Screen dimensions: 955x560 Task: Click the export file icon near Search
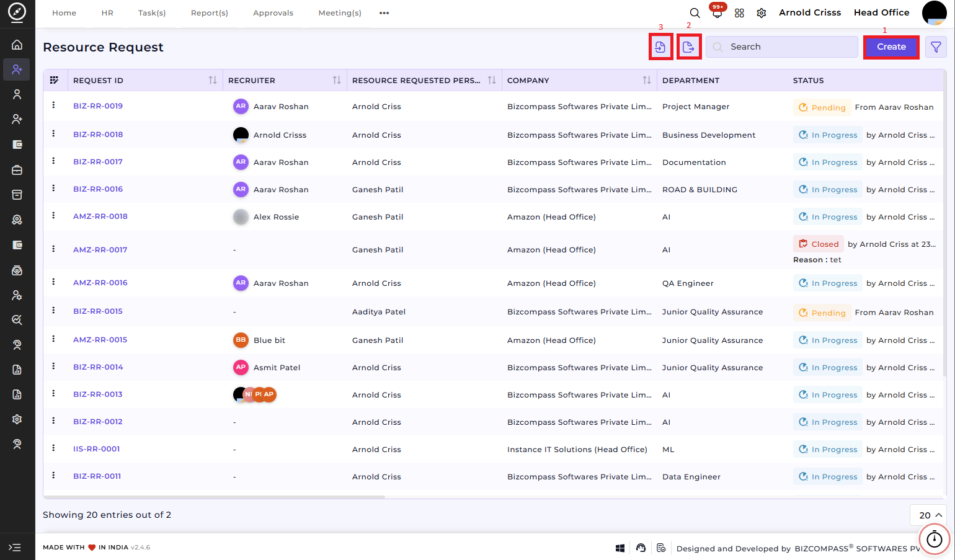pyautogui.click(x=688, y=47)
